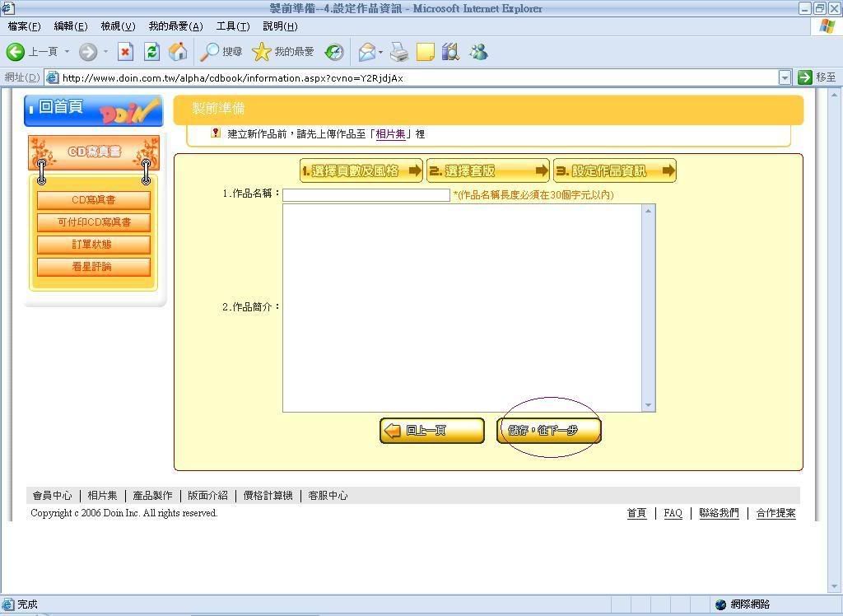The image size is (843, 616).
Task: Click the Print icon in the toolbar
Action: click(x=399, y=52)
